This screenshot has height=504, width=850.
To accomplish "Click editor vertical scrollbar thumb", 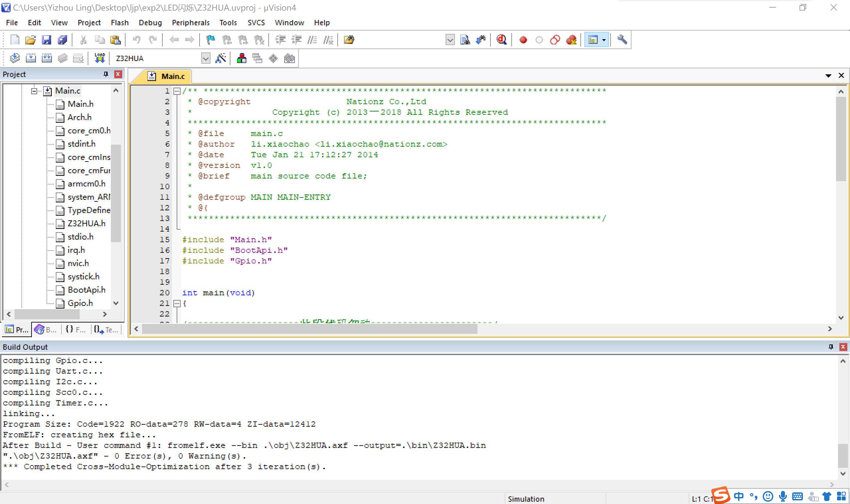I will pos(841,139).
